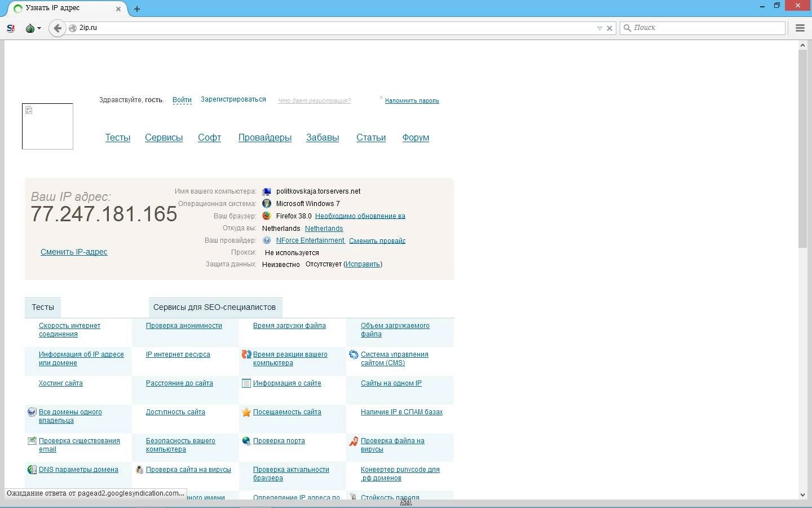The width and height of the screenshot is (812, 508).
Task: Click the Зарегистрироваться link
Action: (233, 99)
